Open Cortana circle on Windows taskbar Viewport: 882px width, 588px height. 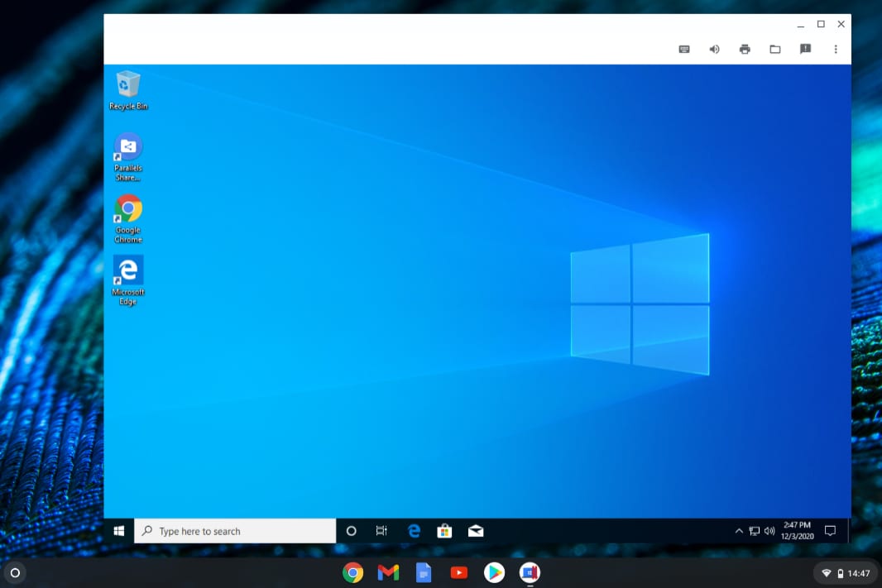click(x=351, y=531)
